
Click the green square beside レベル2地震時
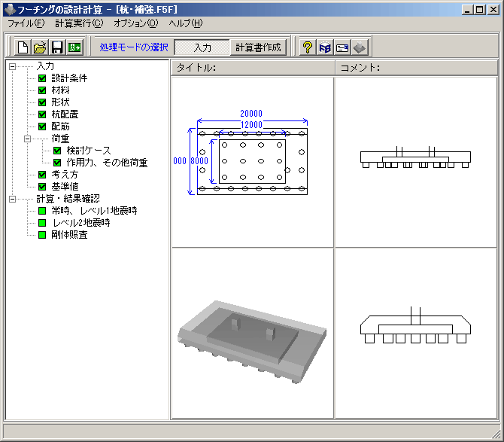click(x=42, y=223)
